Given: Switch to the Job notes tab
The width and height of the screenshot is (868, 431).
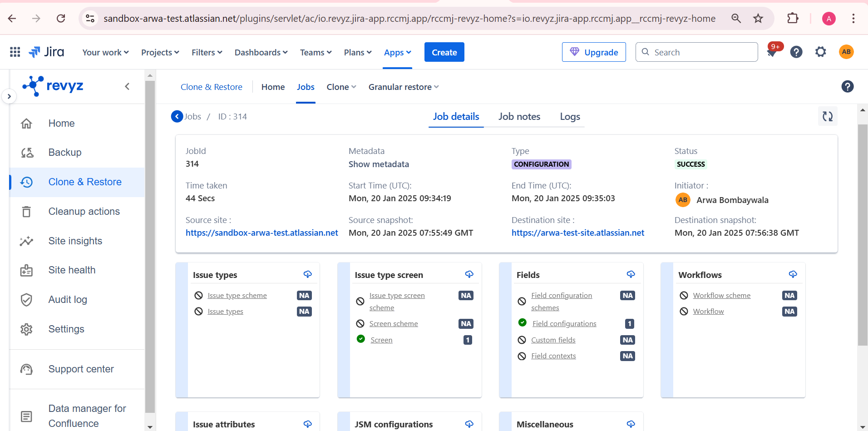Looking at the screenshot, I should (x=519, y=117).
